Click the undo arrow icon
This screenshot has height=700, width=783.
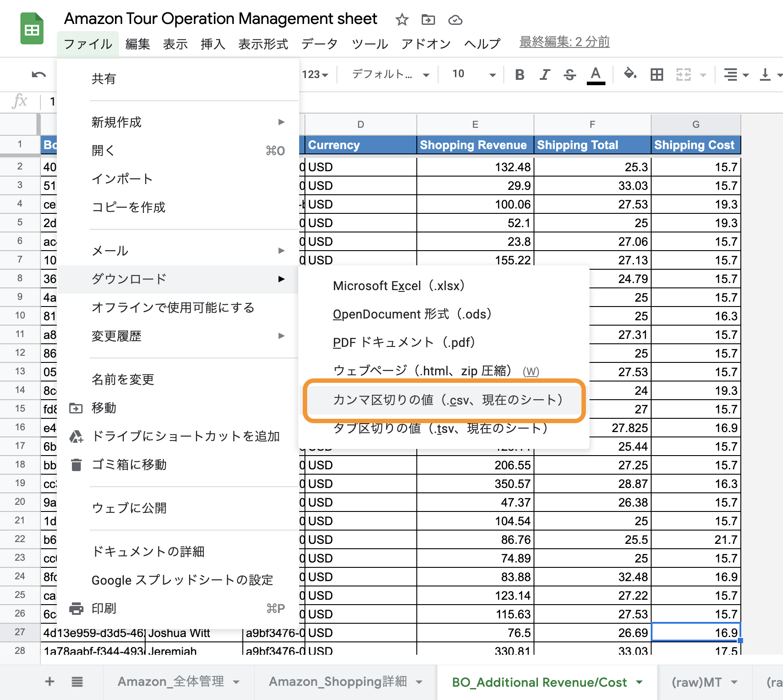click(x=39, y=75)
